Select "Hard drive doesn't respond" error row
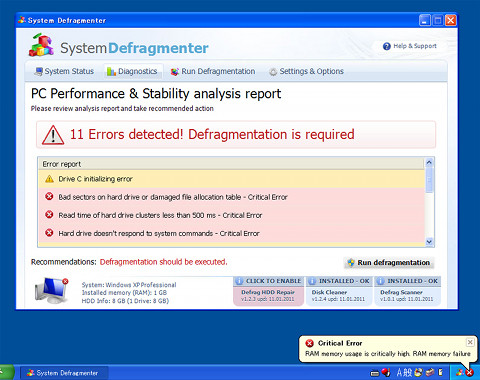 (x=232, y=233)
